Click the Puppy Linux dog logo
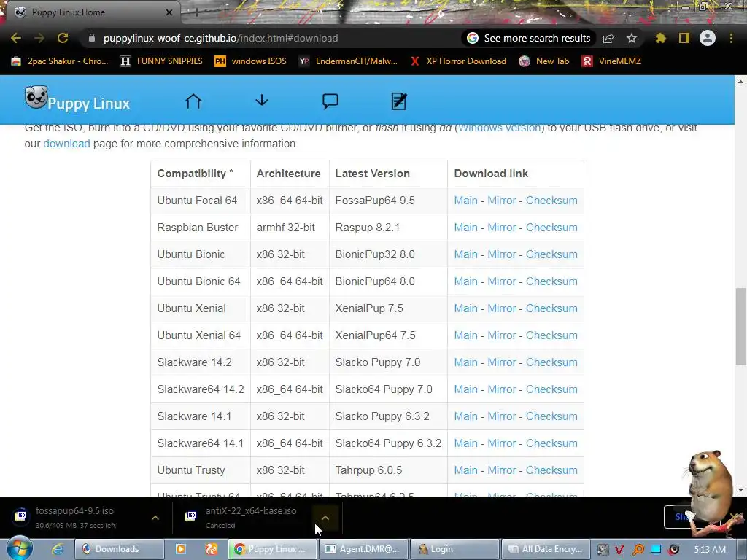Screen dimensions: 747x560 [x=36, y=98]
